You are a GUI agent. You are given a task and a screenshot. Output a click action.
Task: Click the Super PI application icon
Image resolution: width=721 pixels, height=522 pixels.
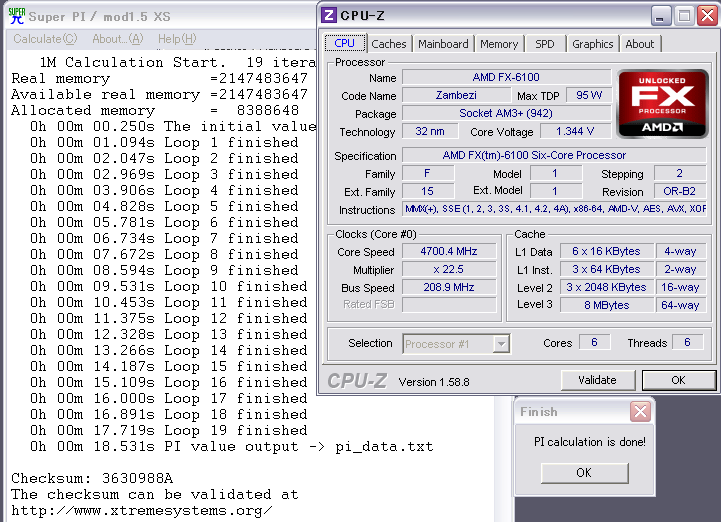tap(17, 16)
